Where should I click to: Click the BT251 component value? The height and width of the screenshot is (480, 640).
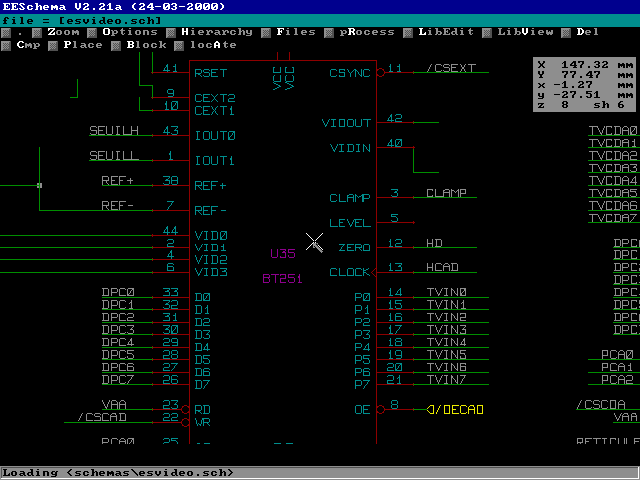(x=282, y=278)
